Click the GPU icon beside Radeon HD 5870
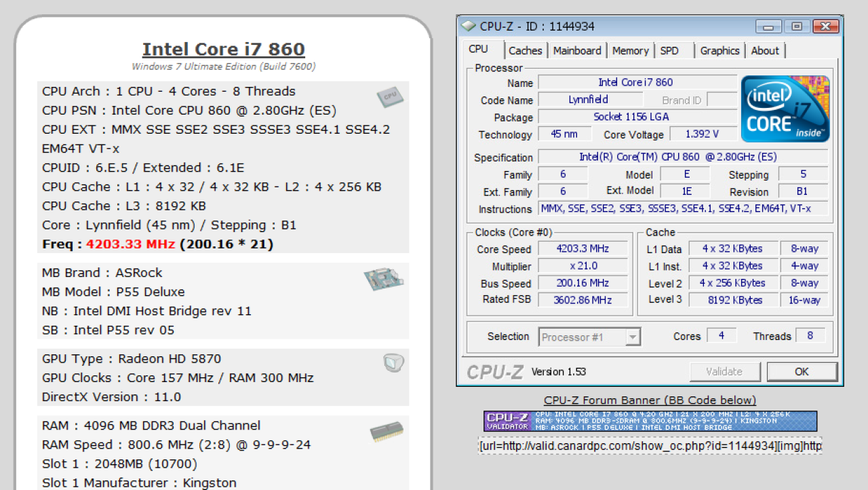The image size is (868, 490). coord(393,363)
